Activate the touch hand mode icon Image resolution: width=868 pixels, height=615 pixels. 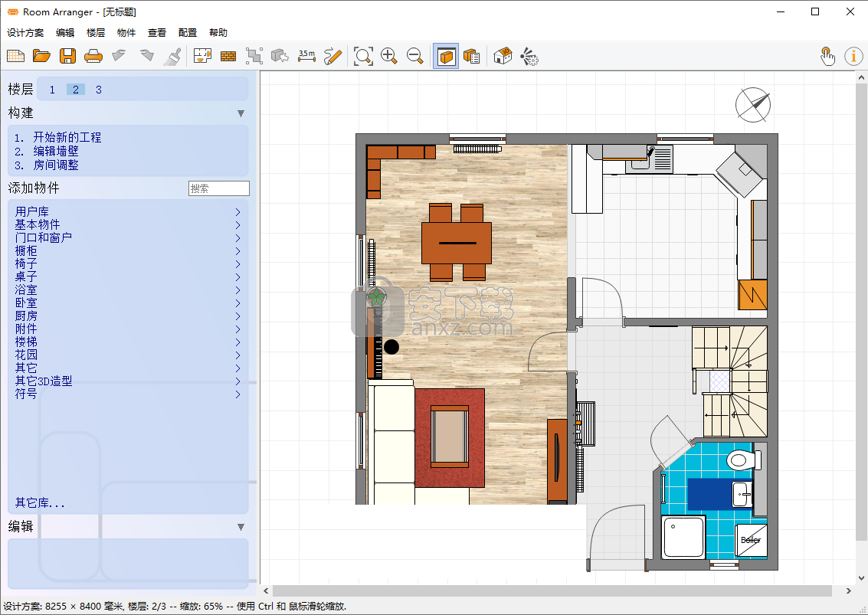tap(827, 56)
